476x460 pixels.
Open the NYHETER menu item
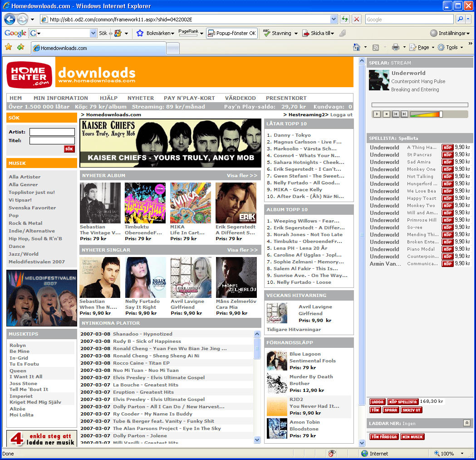pos(141,98)
